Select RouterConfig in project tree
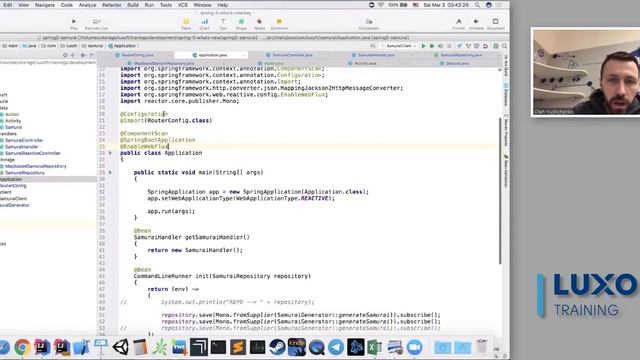Screen dimensions: 640x360 (13, 186)
